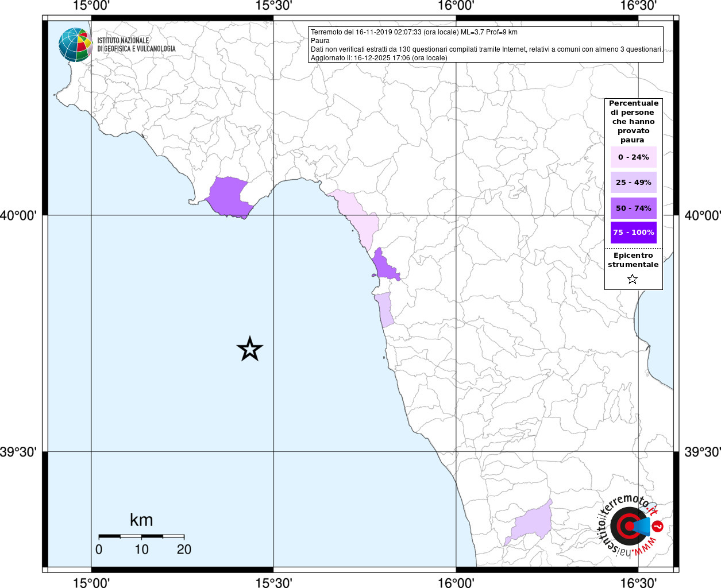Click the 'Terremoto del 16-11-2019' header line

point(414,32)
